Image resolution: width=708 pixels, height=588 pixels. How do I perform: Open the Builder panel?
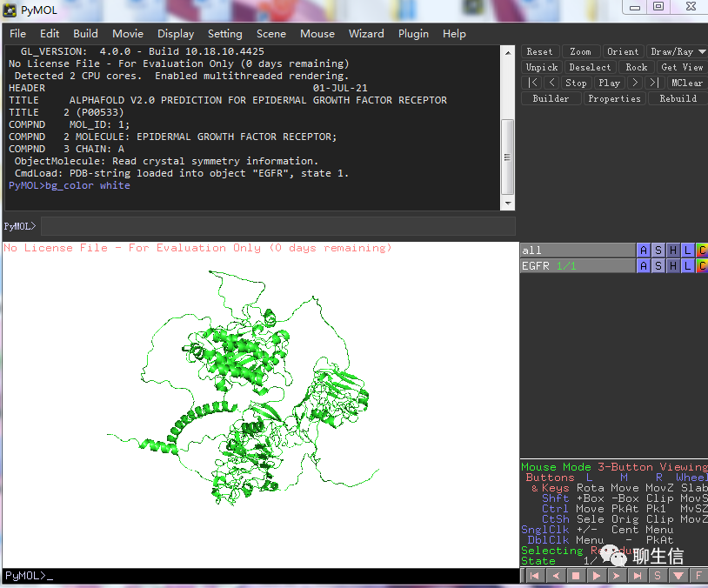point(551,98)
